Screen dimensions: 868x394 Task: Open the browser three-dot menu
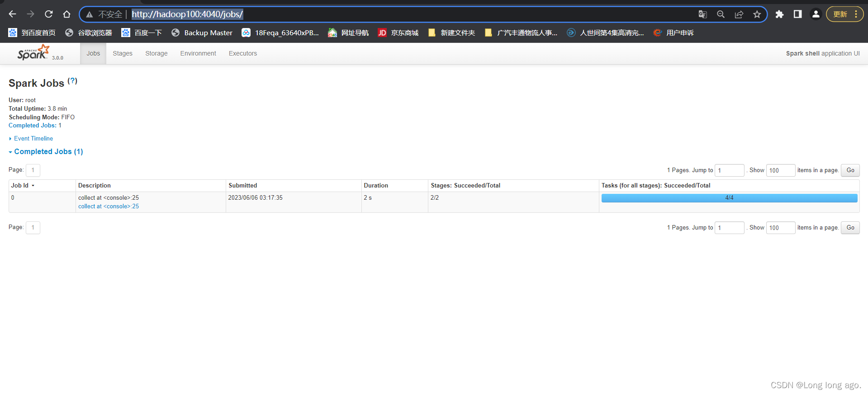click(856, 14)
